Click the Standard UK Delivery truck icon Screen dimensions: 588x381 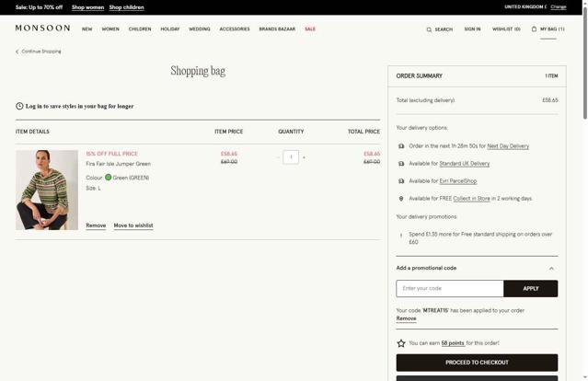tap(401, 164)
